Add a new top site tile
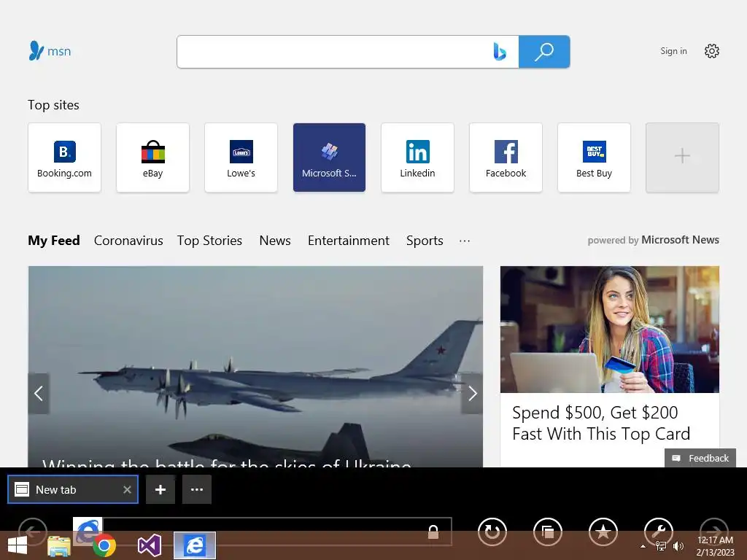This screenshot has height=560, width=747. (682, 157)
